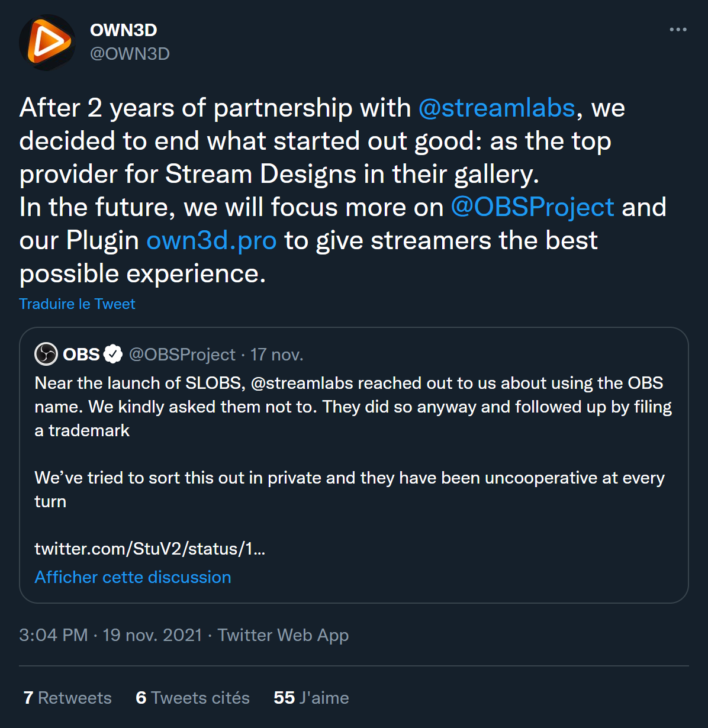View the 6 Tweets cités list

point(192,698)
